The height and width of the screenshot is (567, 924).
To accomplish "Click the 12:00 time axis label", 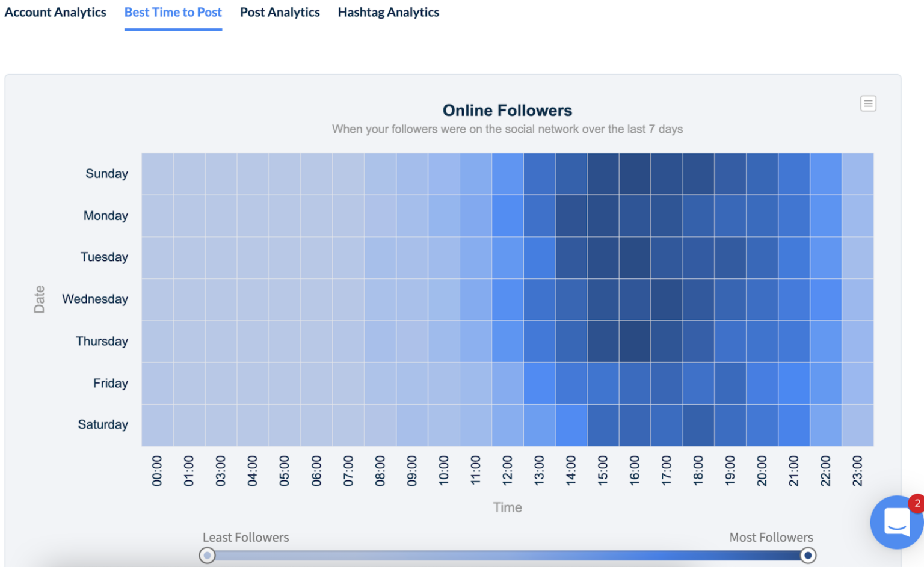I will pyautogui.click(x=507, y=472).
